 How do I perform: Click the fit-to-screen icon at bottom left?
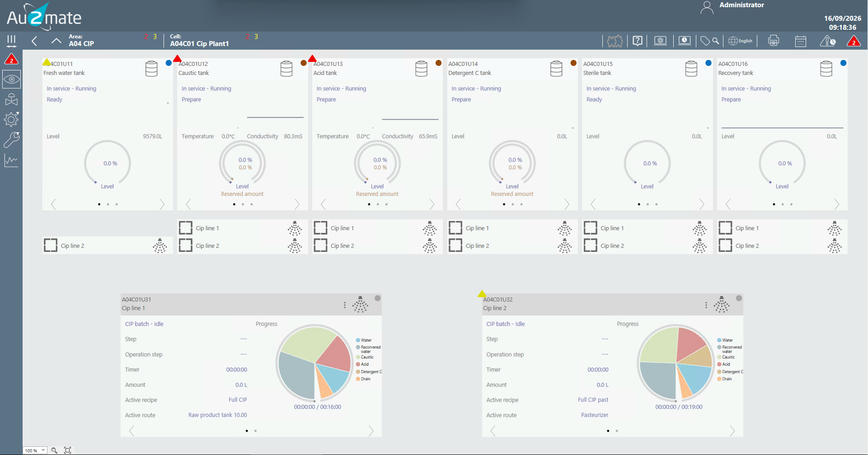click(67, 450)
